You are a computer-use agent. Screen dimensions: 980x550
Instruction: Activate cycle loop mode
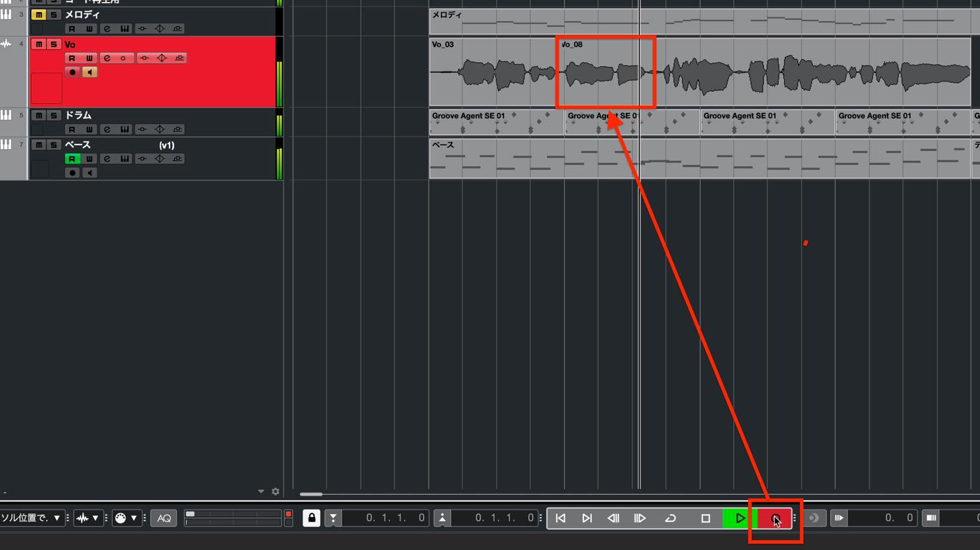pos(670,518)
